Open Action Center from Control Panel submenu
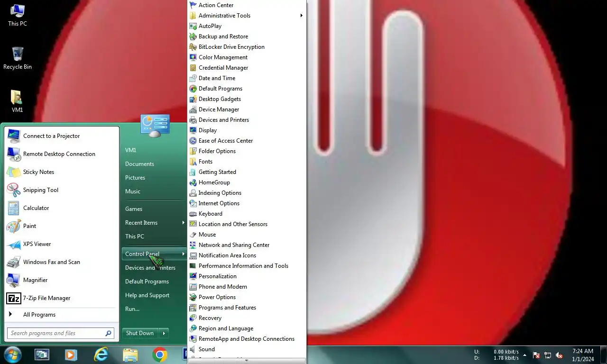The width and height of the screenshot is (607, 364). pos(247,5)
